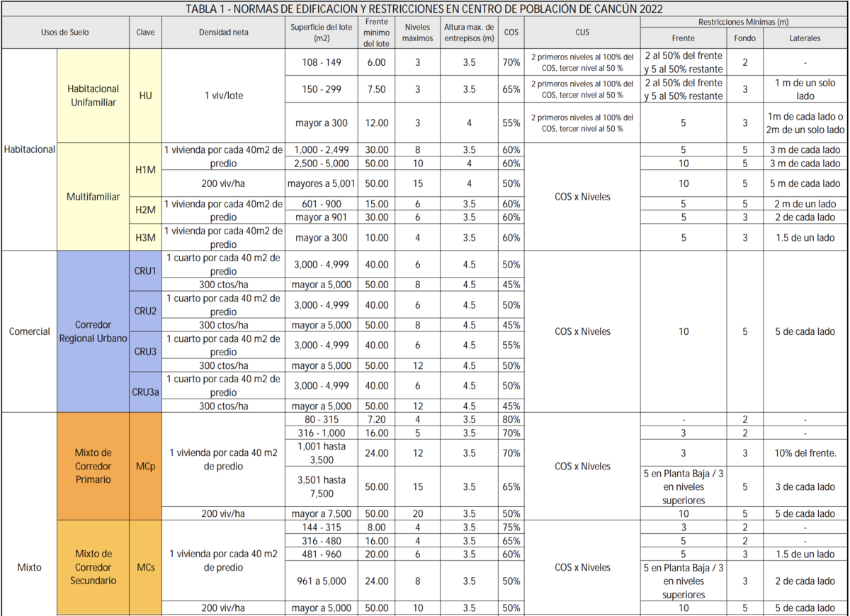This screenshot has width=850, height=616.
Task: Select the '3,501 hasta 7,500' cell
Action: coord(322,486)
